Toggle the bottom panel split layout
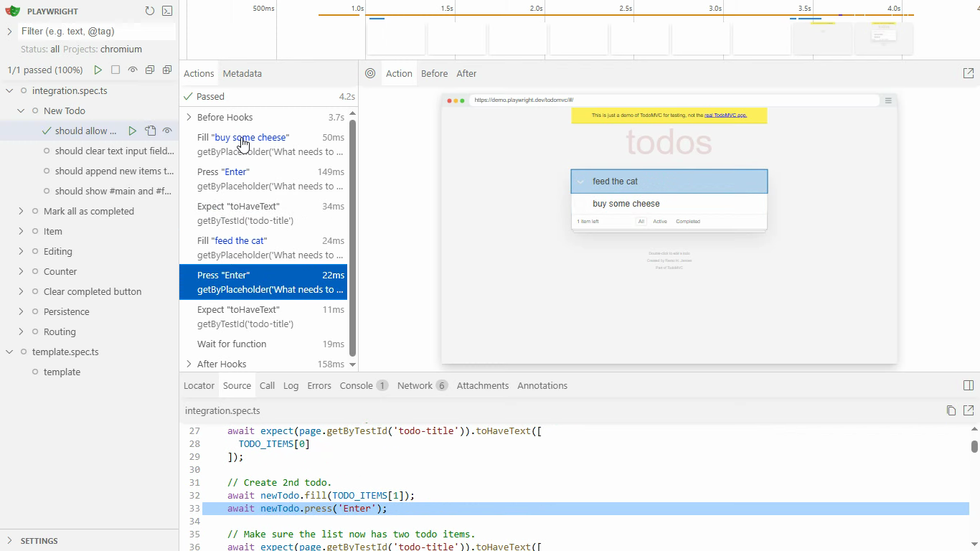 click(968, 385)
